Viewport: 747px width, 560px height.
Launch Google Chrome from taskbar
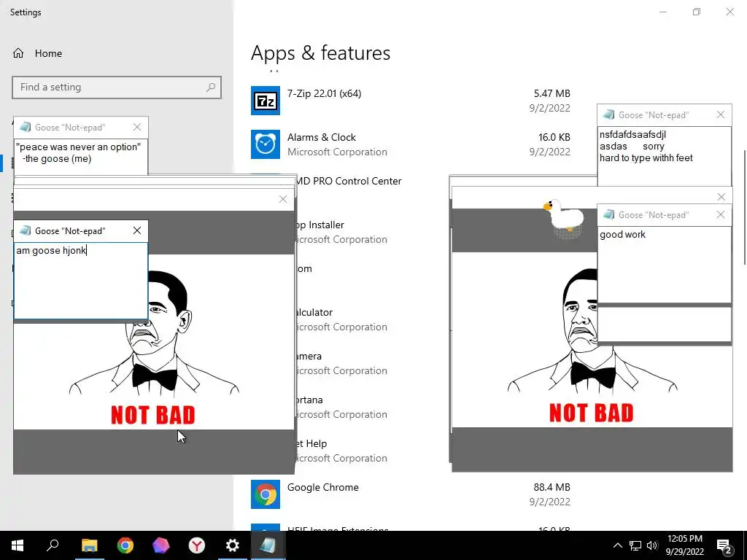[125, 545]
